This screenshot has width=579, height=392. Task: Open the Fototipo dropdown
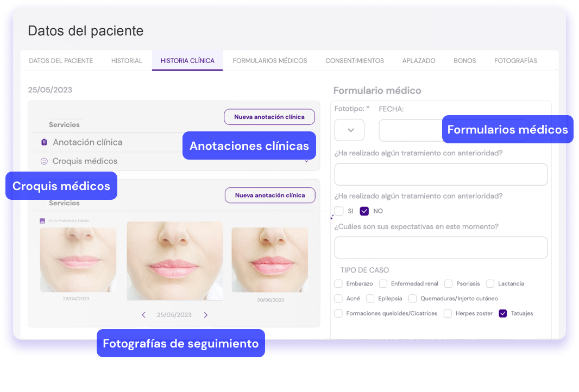point(349,130)
